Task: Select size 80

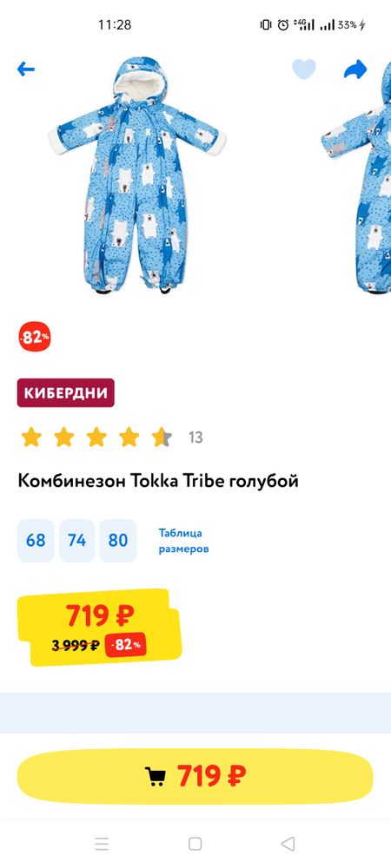Action: (x=118, y=540)
